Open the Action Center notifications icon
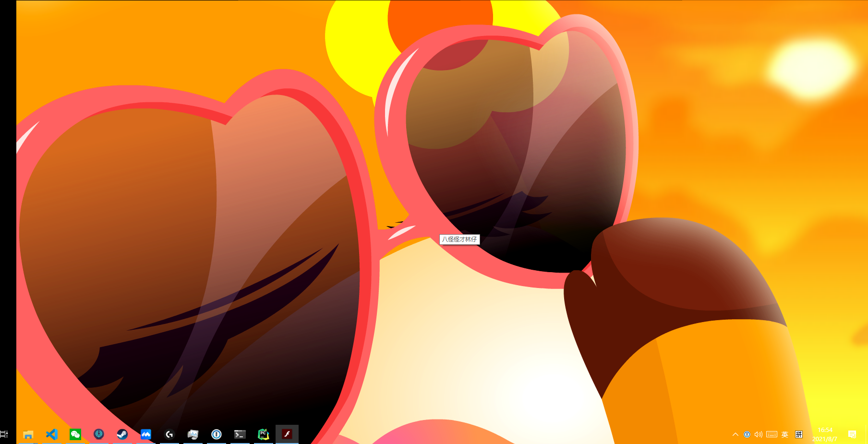The width and height of the screenshot is (868, 444). [852, 434]
